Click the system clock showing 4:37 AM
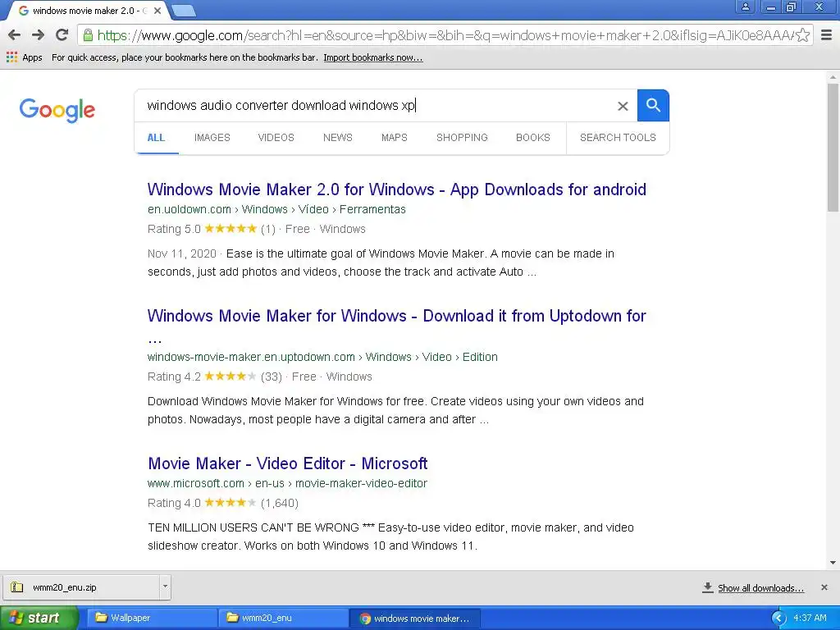 (x=810, y=618)
